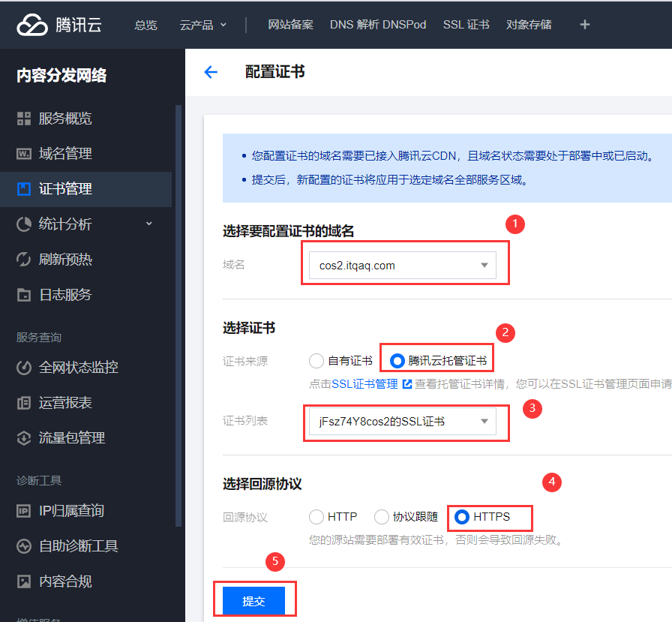This screenshot has width=672, height=622.
Task: Click the 全网状态监控 icon
Action: (x=23, y=368)
